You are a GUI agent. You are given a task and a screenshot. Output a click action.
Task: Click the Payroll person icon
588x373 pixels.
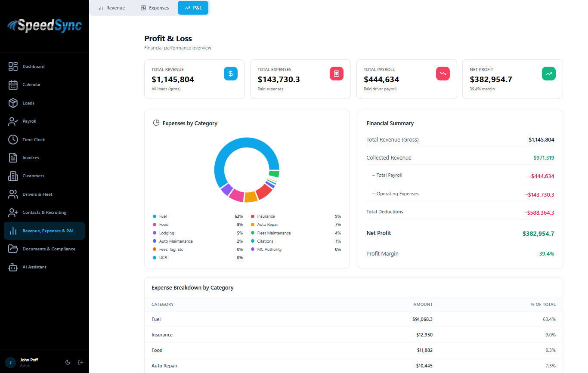[x=13, y=121]
